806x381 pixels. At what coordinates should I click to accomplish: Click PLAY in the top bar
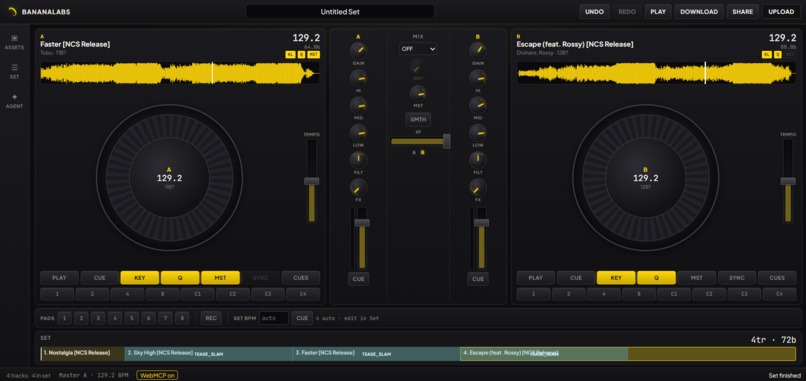[658, 11]
